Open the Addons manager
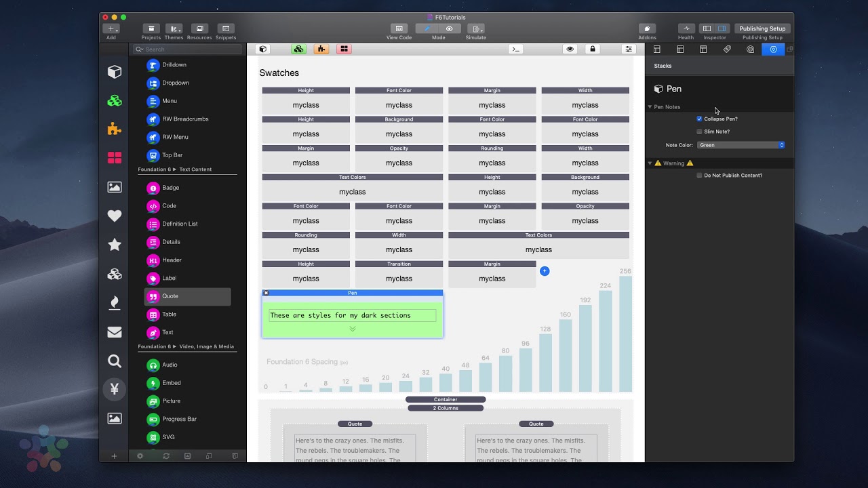Image resolution: width=868 pixels, height=488 pixels. [647, 28]
